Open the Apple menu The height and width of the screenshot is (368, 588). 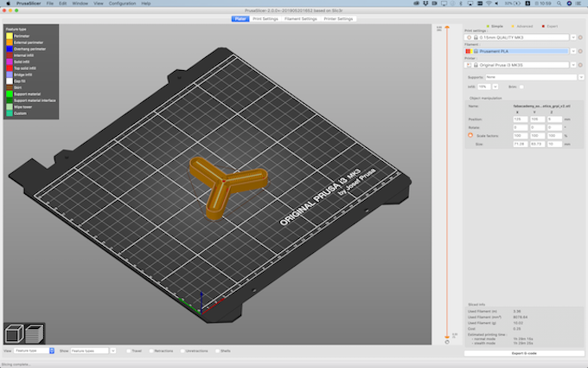tap(7, 3)
